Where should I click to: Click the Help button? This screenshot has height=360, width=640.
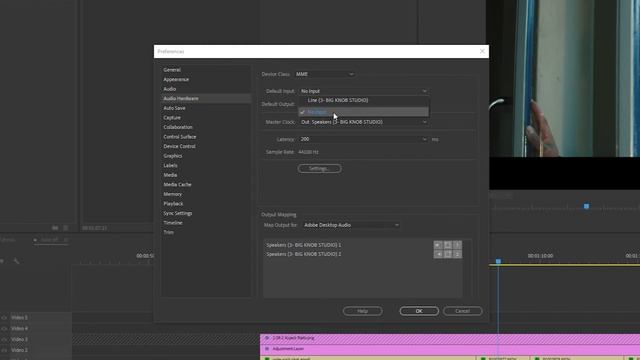pos(362,311)
